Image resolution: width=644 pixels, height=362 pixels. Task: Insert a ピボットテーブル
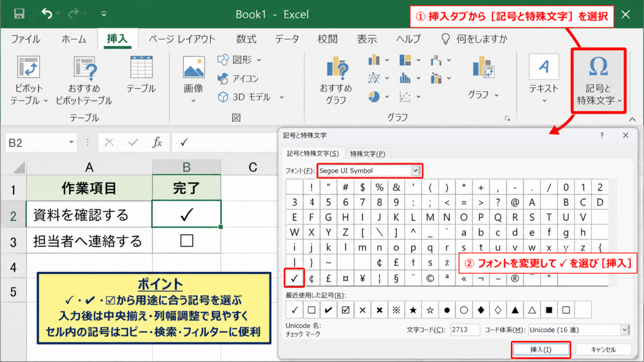click(29, 80)
